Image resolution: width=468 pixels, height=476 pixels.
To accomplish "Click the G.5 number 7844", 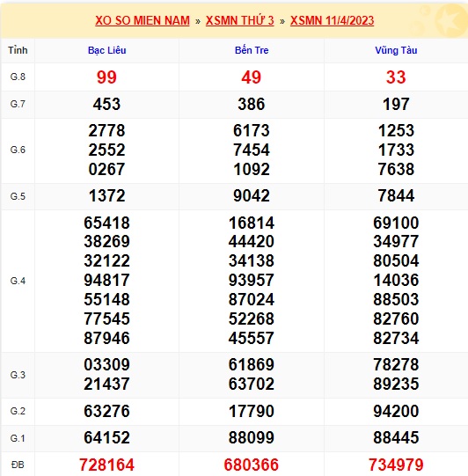I will click(396, 196).
